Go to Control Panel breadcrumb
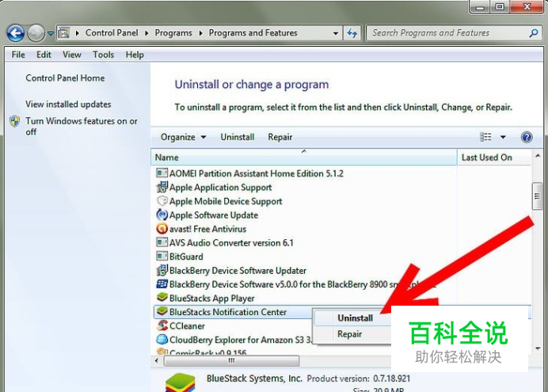This screenshot has height=392, width=548. (112, 32)
